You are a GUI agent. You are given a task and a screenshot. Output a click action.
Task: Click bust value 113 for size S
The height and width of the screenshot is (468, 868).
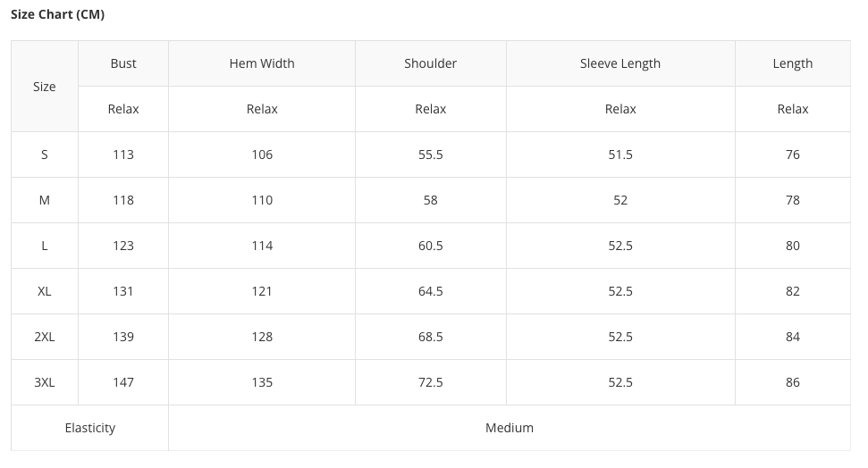click(x=123, y=155)
